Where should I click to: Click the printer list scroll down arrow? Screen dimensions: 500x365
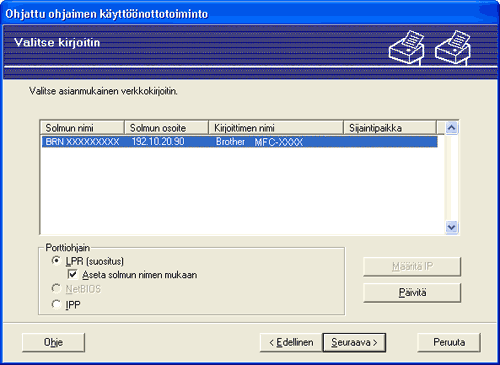click(452, 227)
